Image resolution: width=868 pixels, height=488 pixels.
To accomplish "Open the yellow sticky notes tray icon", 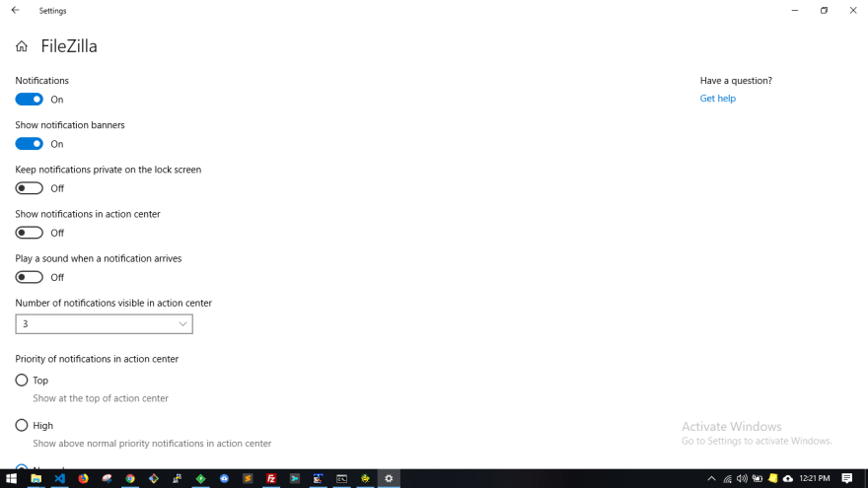I will [772, 478].
